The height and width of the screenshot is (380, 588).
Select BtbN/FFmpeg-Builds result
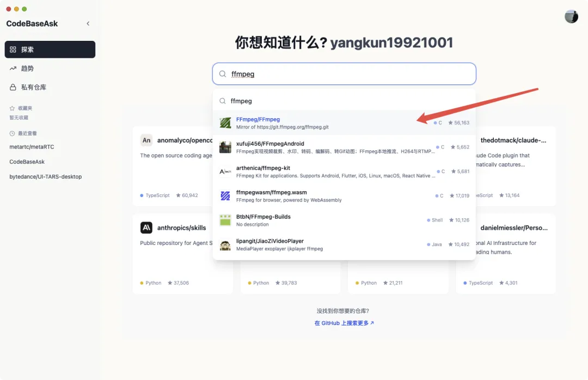point(344,220)
